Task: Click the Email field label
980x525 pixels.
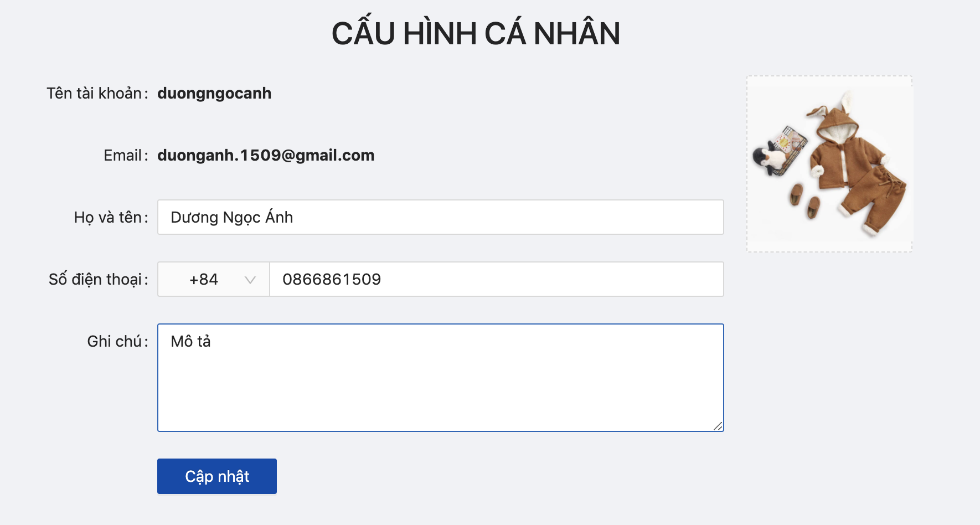Action: [123, 155]
